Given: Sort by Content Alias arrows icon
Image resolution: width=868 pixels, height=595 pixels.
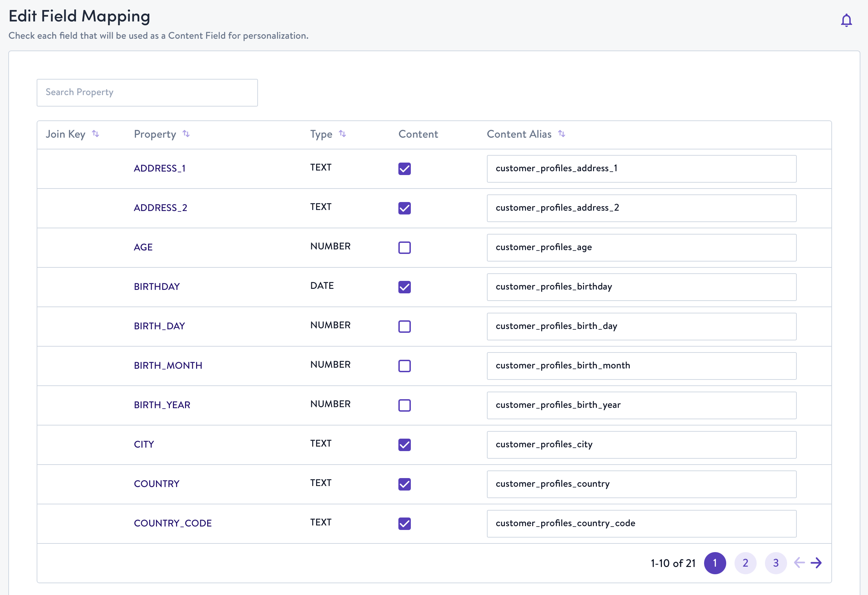Looking at the screenshot, I should click(x=561, y=134).
